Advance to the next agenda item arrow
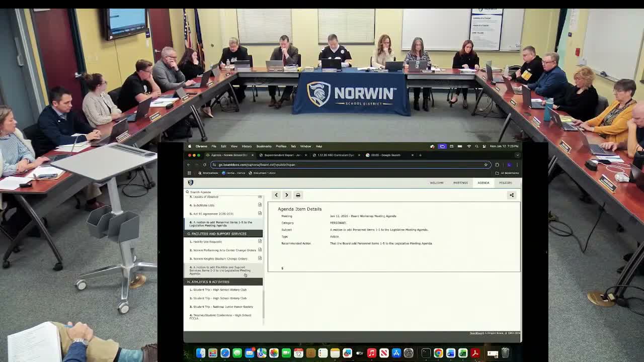This screenshot has height=362, width=644. 287,195
